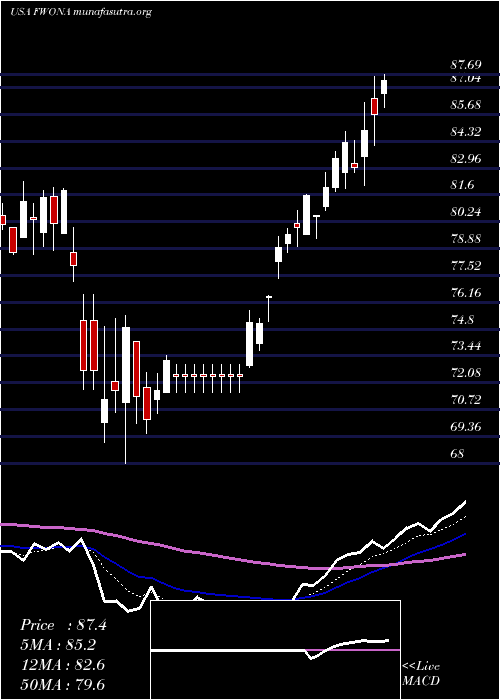Click the 80.24 price axis label
The width and height of the screenshot is (500, 700).
[x=466, y=212]
